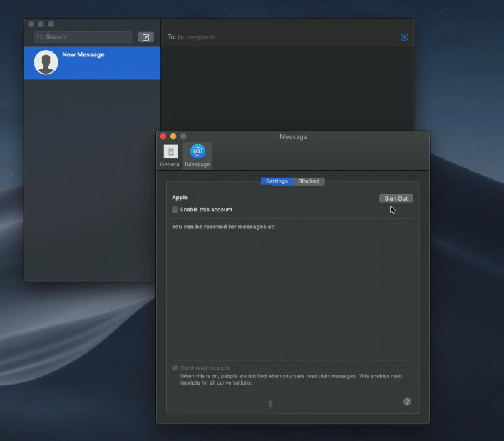Minimize the iMessage preferences window
504x441 pixels.
[x=173, y=136]
